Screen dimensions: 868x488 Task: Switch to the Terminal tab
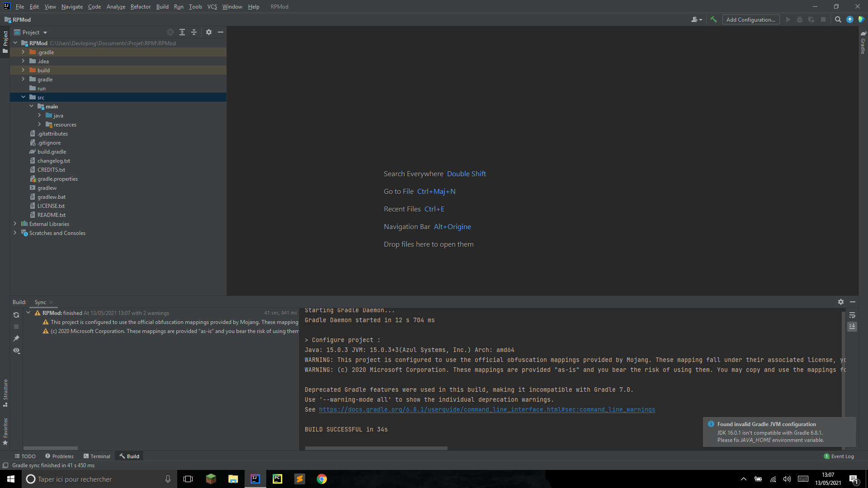(97, 456)
